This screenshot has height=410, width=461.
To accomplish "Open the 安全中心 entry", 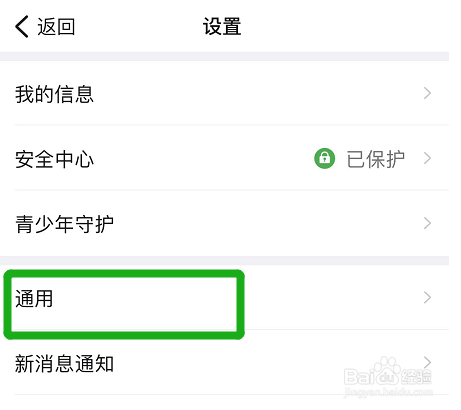I will click(224, 158).
